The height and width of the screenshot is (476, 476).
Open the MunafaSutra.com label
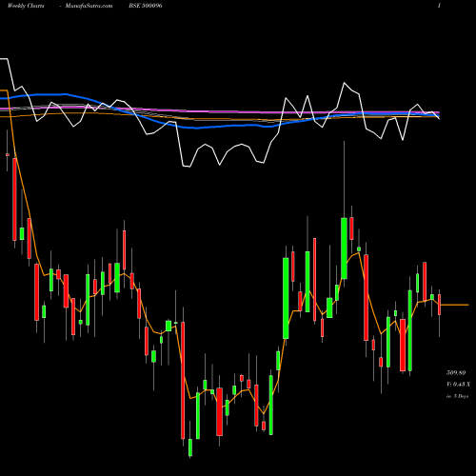coord(89,6)
